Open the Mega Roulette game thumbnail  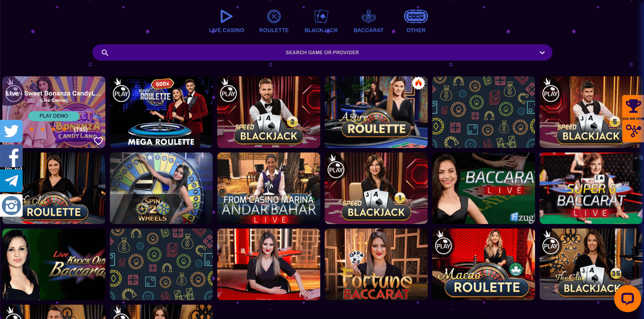tap(161, 112)
